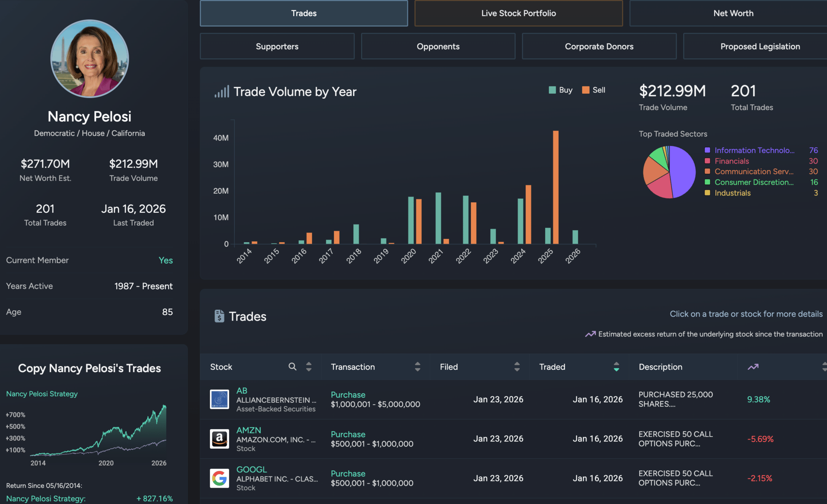Screen dimensions: 827x504
Task: Sort table by Traded date arrows
Action: (x=616, y=367)
